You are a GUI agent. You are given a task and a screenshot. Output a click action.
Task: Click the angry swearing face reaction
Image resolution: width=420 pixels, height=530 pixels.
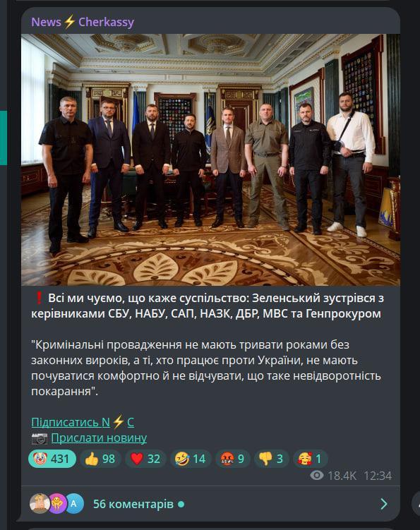[x=233, y=459]
